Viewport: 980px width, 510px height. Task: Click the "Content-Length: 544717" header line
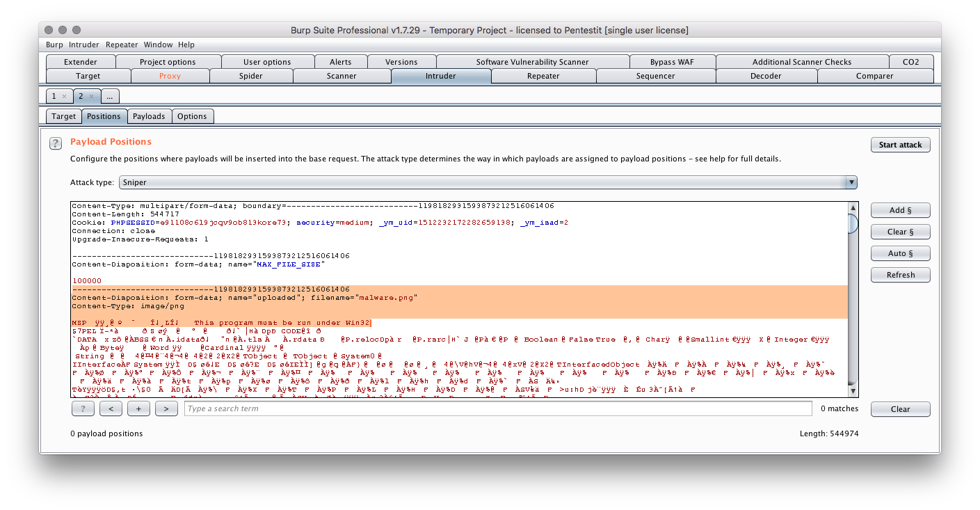[125, 214]
